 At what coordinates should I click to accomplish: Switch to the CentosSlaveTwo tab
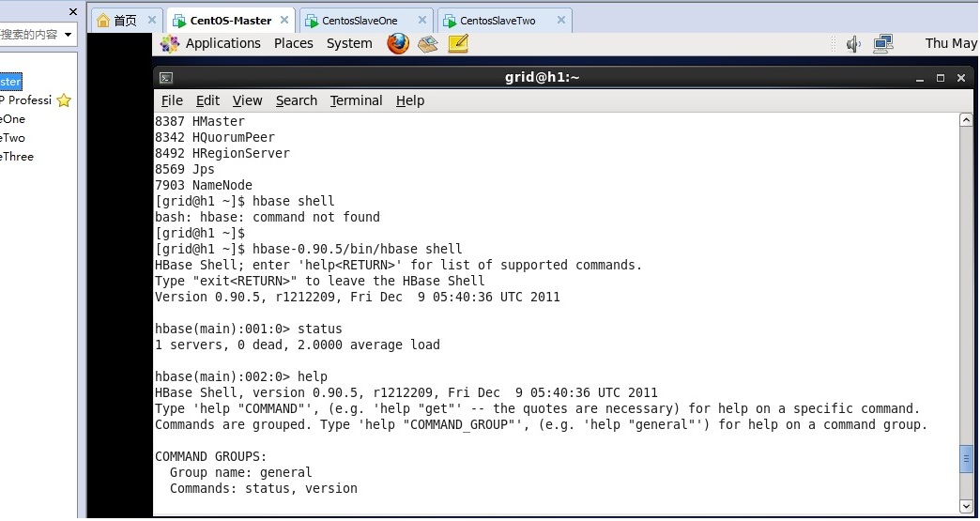tap(505, 21)
